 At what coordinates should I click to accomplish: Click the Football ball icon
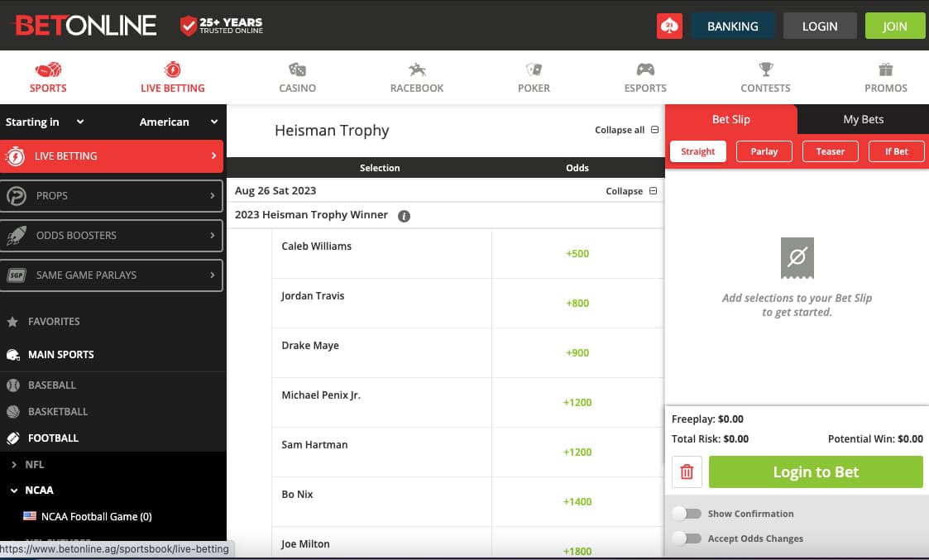(x=13, y=438)
